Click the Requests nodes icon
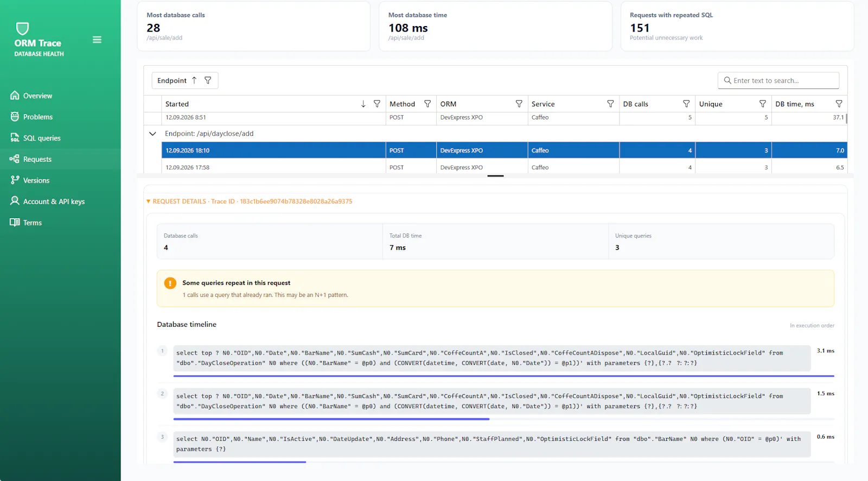The height and width of the screenshot is (481, 868). coord(15,159)
